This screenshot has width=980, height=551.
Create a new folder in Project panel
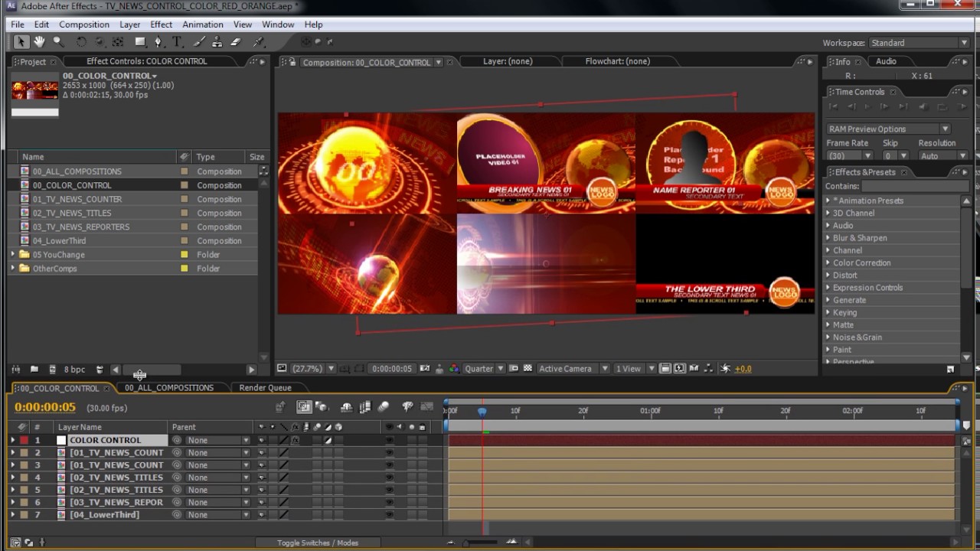(x=34, y=370)
